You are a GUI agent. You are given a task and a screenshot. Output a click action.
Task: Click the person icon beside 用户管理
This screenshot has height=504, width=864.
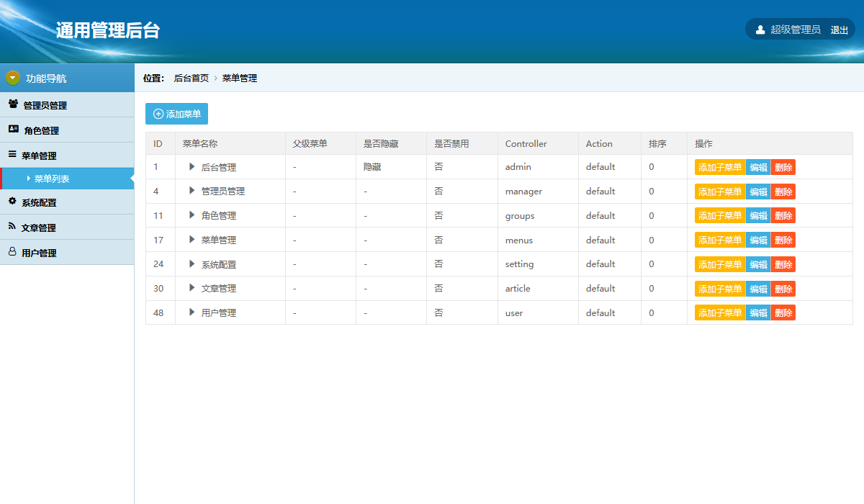12,252
